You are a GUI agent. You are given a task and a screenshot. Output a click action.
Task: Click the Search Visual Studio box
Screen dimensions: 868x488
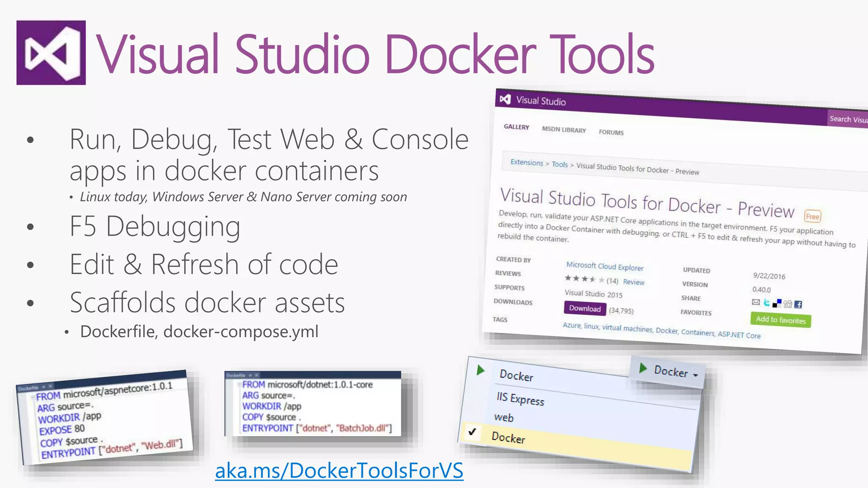point(848,119)
